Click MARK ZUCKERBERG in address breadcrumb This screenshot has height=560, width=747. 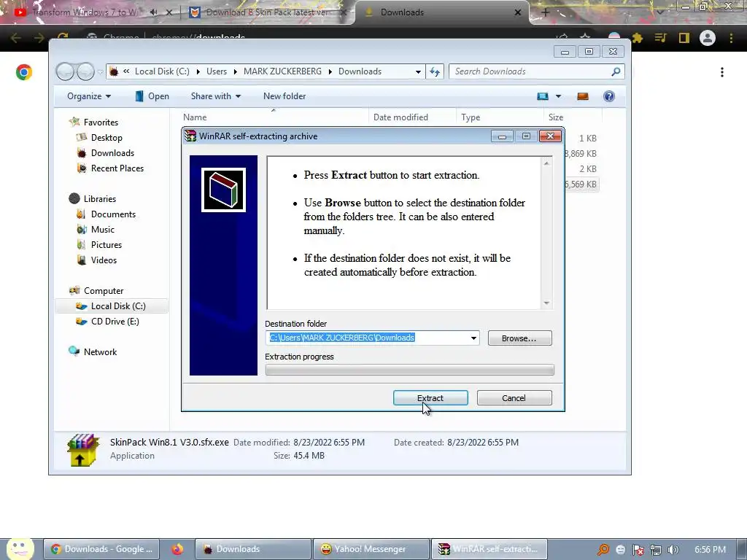282,71
